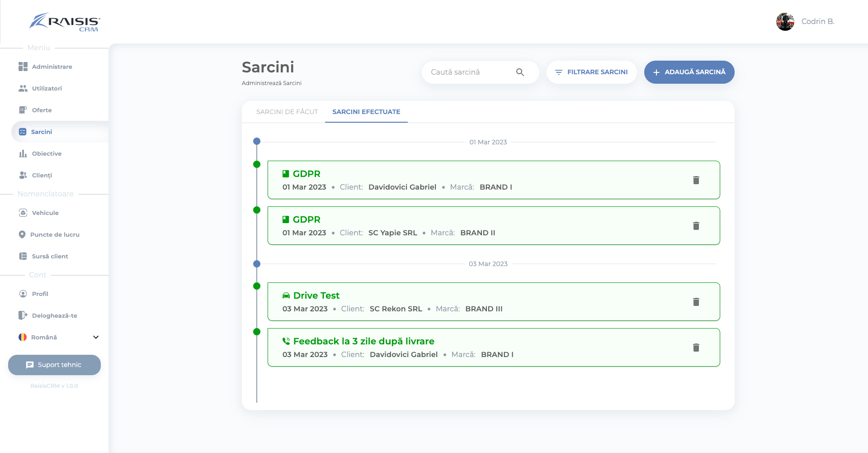Open the Filtrare Sarcini filter options
Viewport: 868px width, 453px height.
[x=591, y=72]
